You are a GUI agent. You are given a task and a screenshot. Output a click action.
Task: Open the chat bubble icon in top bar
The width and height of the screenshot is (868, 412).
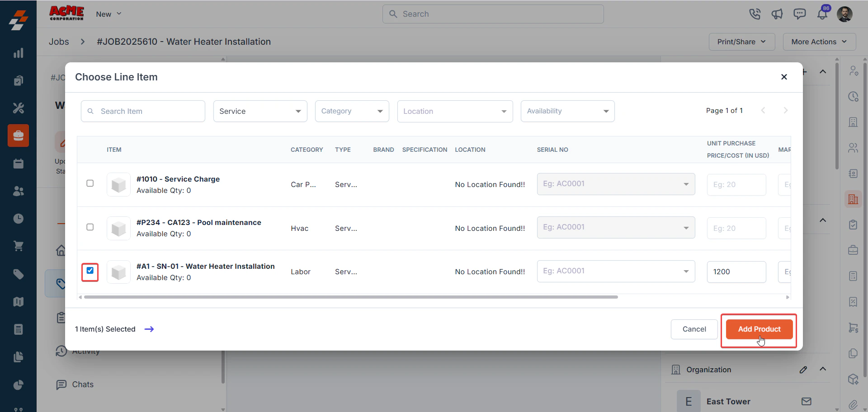click(799, 14)
